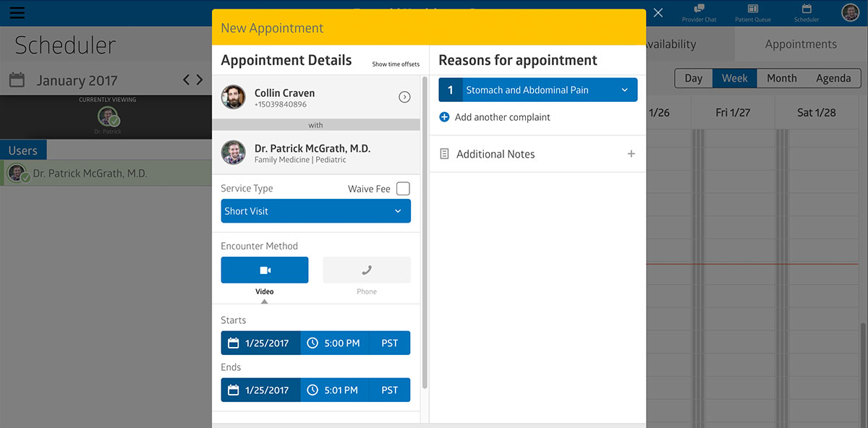Select Phone encounter method
Screen dimensions: 868x428
367,270
